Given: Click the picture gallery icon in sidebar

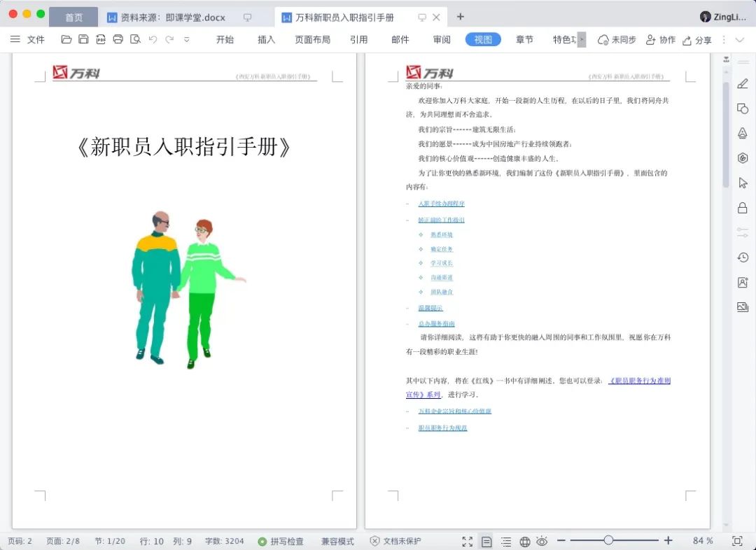Looking at the screenshot, I should (x=743, y=307).
